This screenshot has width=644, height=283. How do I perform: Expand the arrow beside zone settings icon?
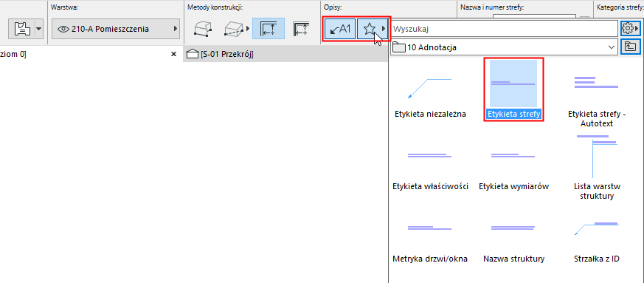coord(39,29)
